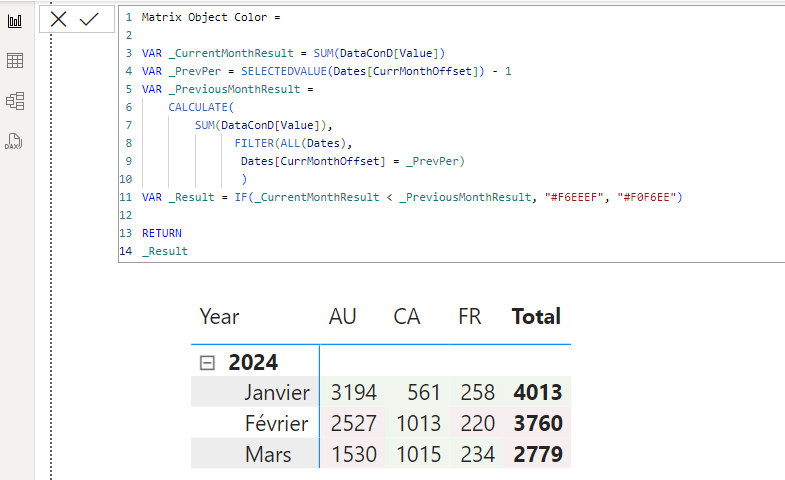The width and height of the screenshot is (785, 480).
Task: Open the Report view icon
Action: [x=15, y=21]
